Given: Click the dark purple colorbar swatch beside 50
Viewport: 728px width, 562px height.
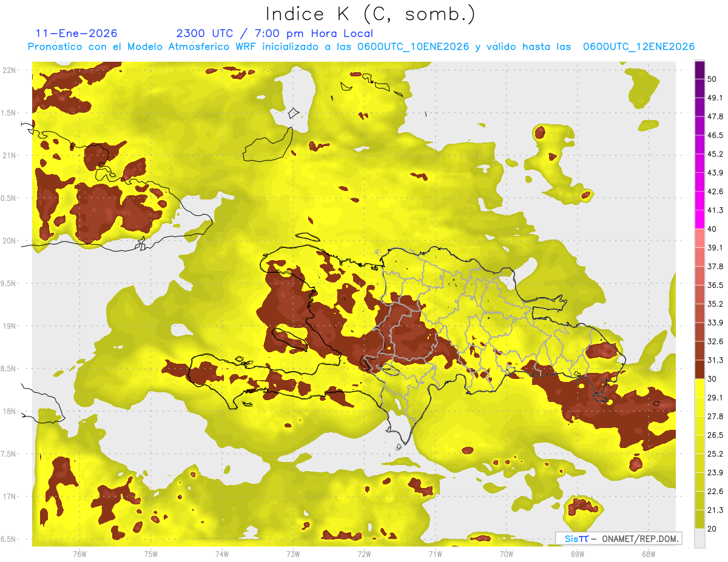Looking at the screenshot, I should pos(699,70).
